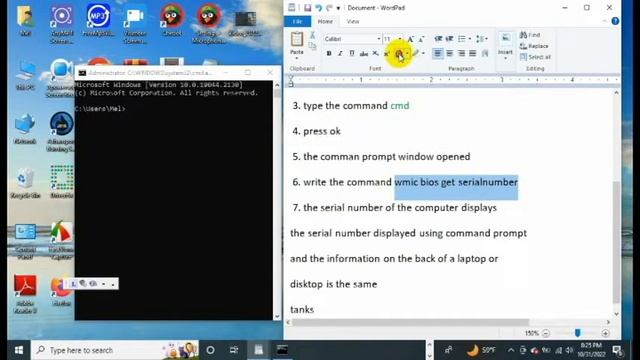Click the WordPad vertical scrollbar thumb
This screenshot has height=360, width=640.
click(616, 242)
